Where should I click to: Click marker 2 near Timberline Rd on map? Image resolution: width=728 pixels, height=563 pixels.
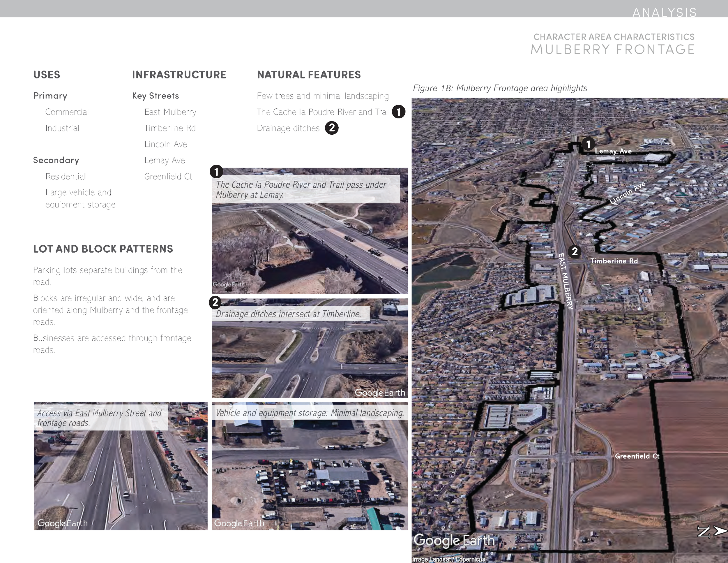[x=575, y=251]
